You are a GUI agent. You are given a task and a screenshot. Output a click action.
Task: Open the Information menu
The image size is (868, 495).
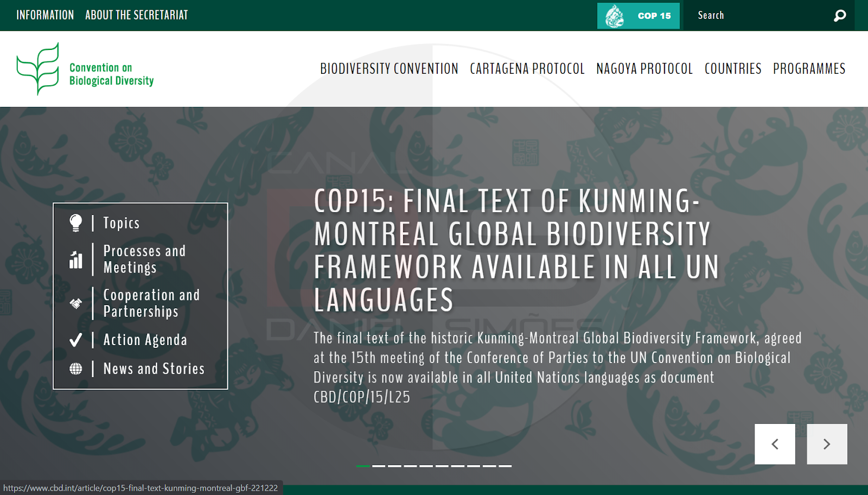click(45, 15)
